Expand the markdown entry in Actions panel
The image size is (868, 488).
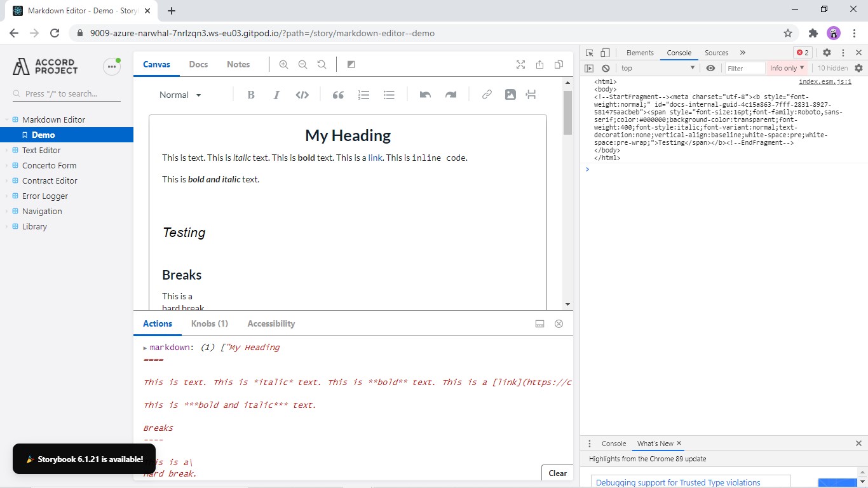145,348
